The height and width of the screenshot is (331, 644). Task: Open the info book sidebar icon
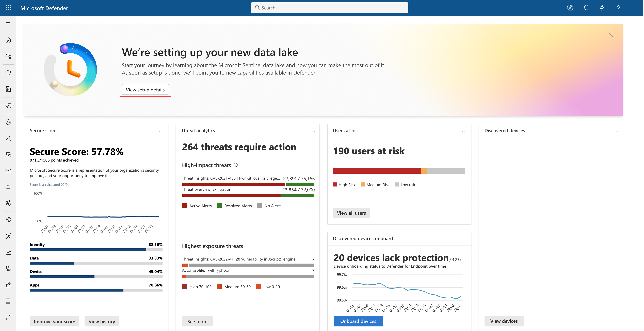click(8, 301)
